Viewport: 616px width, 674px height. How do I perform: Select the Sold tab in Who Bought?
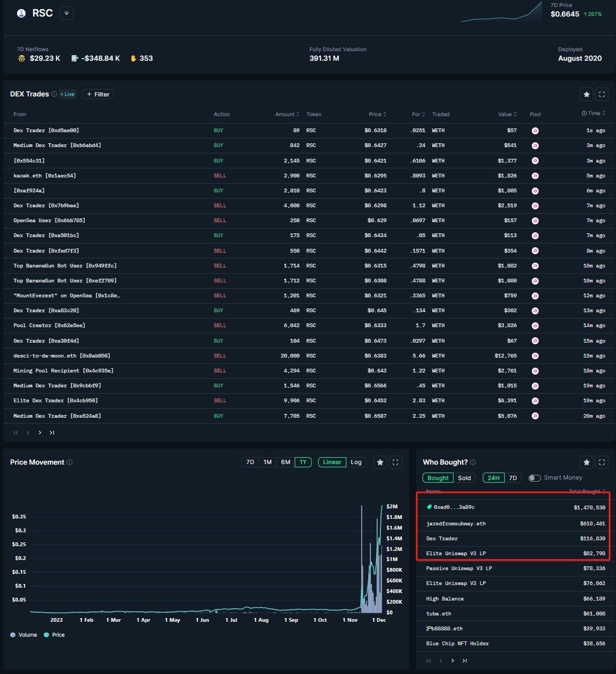click(464, 478)
